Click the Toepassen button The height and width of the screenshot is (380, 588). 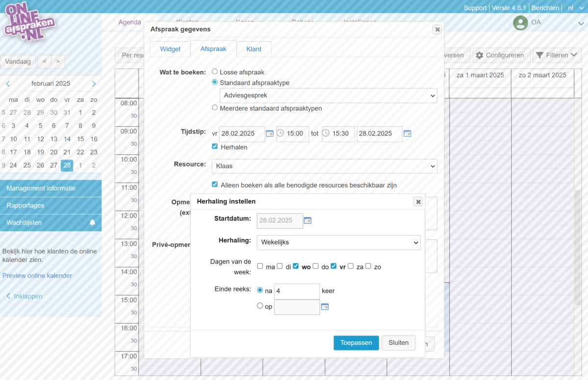(x=356, y=343)
